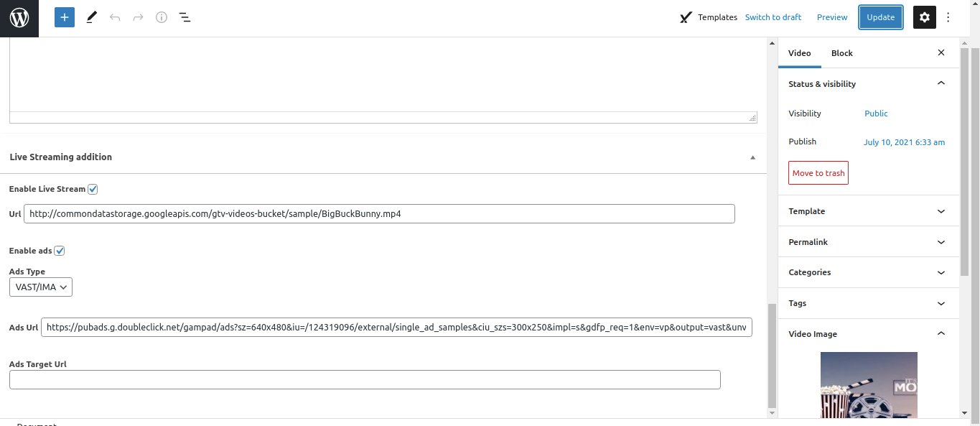Click the Templates label in the toolbar
980x426 pixels.
click(717, 17)
